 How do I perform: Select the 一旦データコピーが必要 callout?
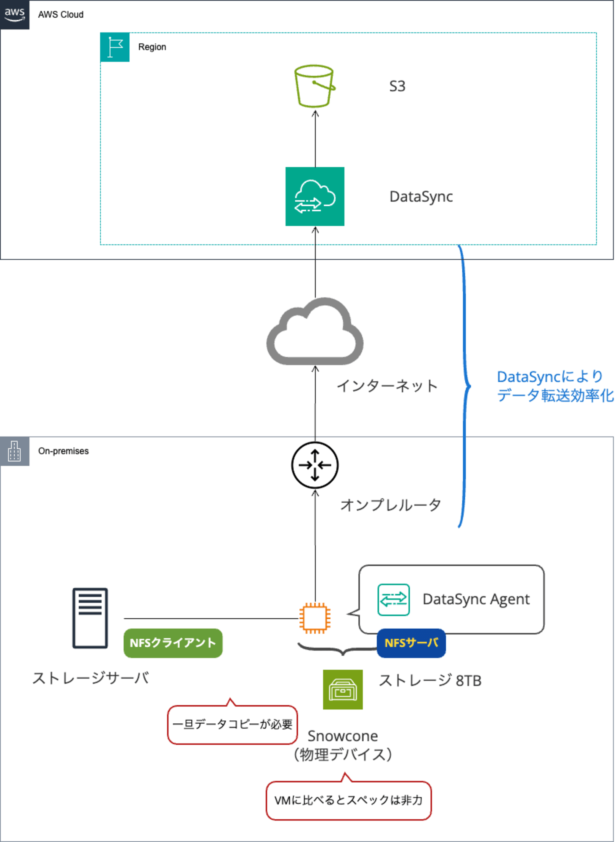click(232, 724)
